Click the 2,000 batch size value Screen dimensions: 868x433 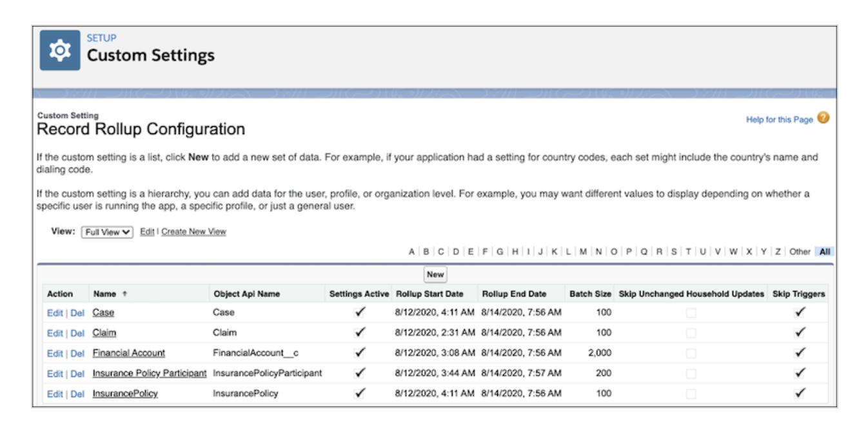coord(600,352)
